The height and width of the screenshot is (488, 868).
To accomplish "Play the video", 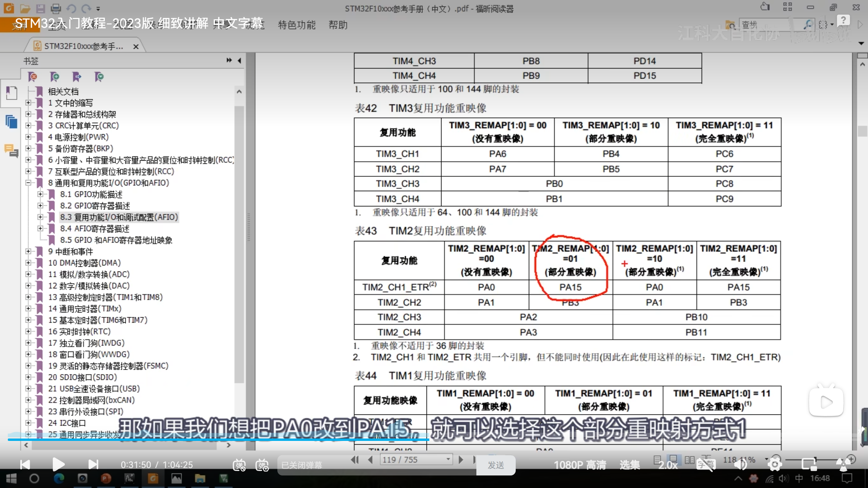I will click(x=58, y=465).
